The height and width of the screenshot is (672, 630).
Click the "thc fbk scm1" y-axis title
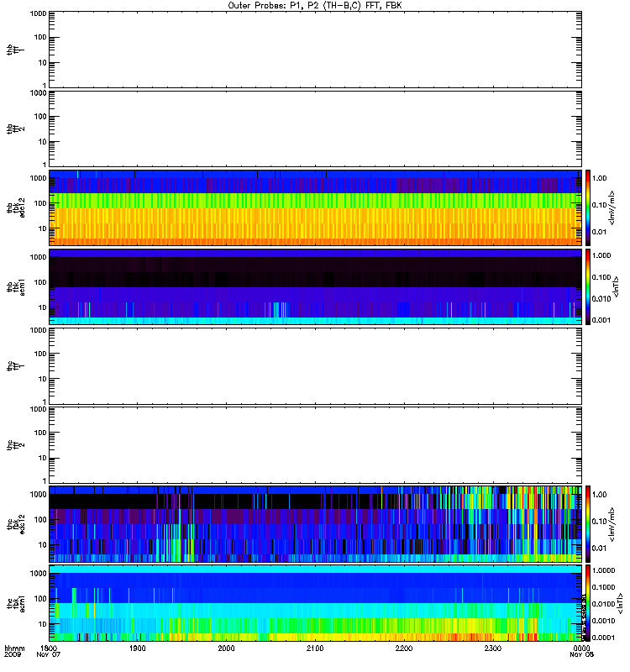tap(15, 603)
